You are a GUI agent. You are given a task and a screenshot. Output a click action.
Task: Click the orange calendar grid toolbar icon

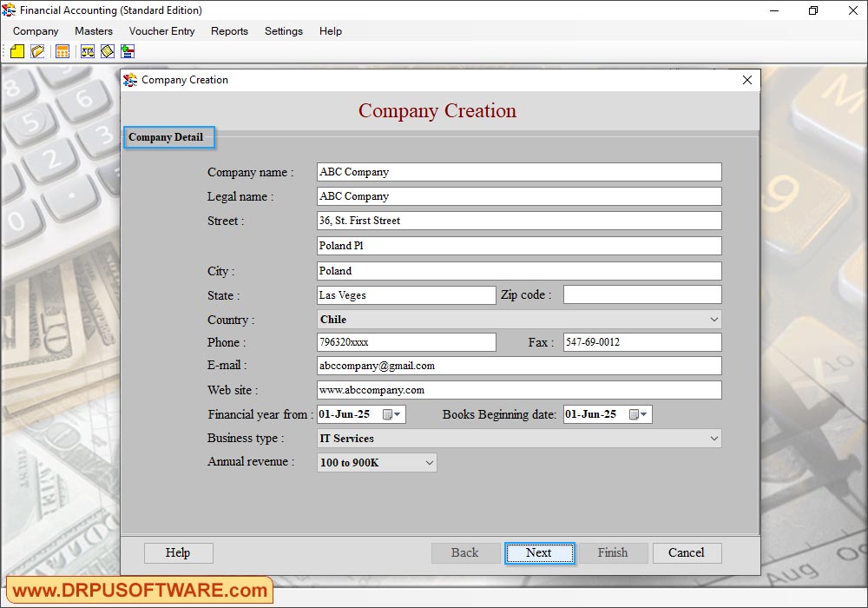click(x=62, y=52)
